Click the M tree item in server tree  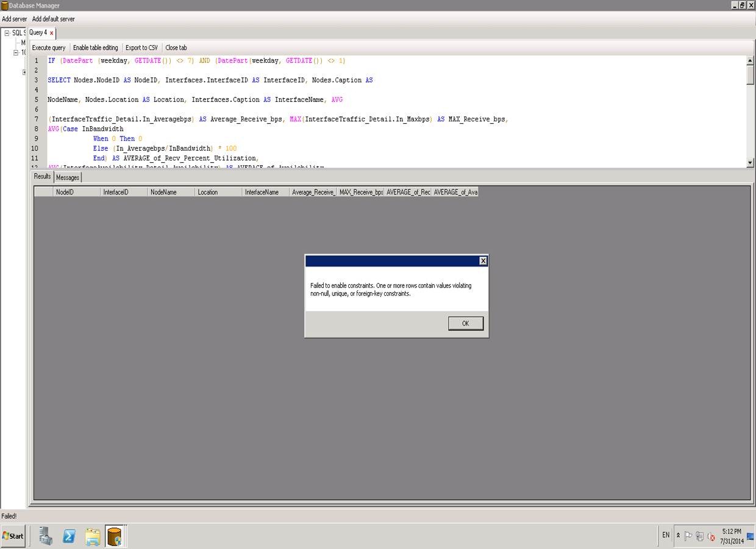[x=23, y=43]
